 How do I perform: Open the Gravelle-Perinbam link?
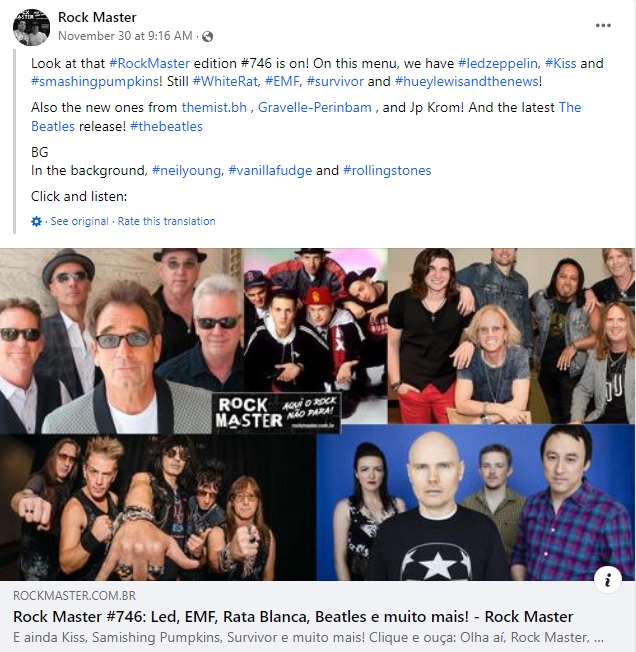(315, 107)
